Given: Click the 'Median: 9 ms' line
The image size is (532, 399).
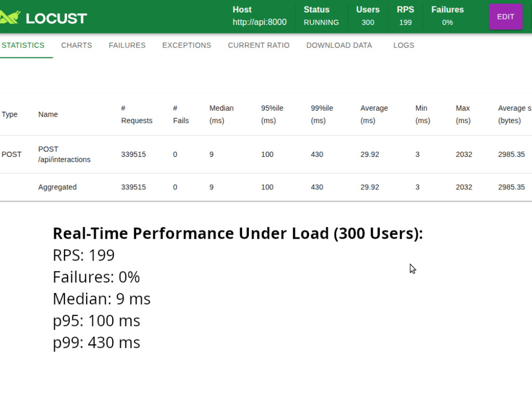Looking at the screenshot, I should [x=102, y=299].
